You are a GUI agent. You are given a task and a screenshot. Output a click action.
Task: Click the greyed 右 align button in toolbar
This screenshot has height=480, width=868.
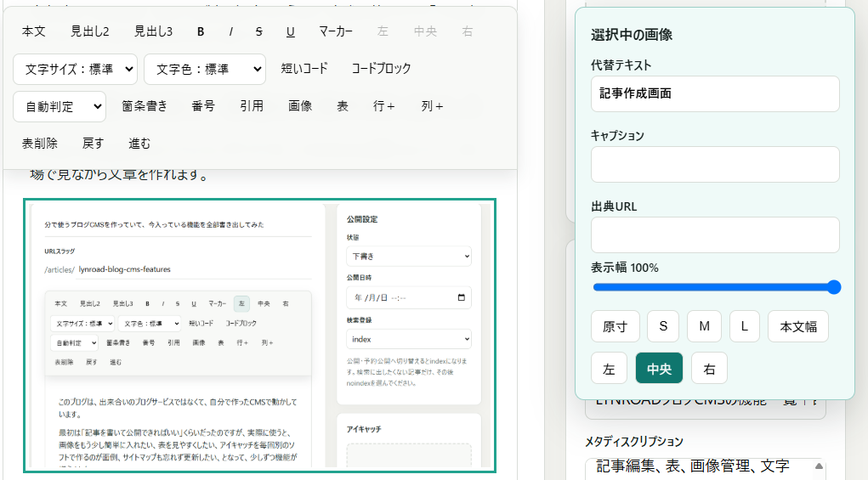click(x=468, y=31)
